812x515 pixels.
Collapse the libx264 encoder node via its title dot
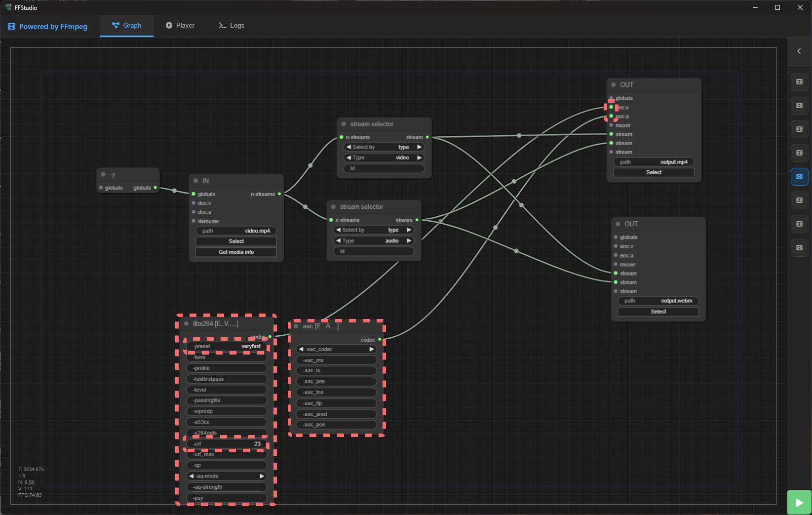pos(187,323)
